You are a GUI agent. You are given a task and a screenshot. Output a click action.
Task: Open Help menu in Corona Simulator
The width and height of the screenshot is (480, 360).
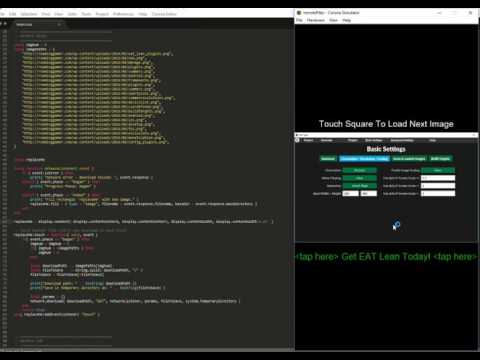(347, 20)
